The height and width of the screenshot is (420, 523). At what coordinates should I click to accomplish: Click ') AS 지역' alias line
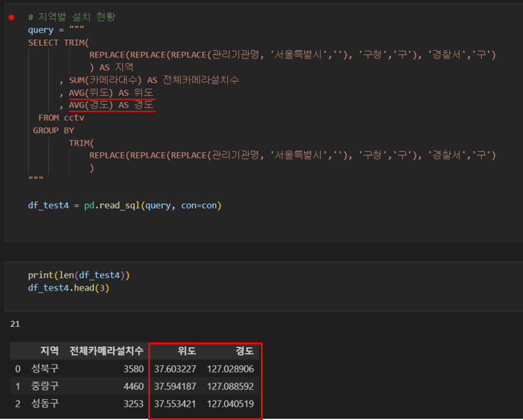(x=111, y=67)
